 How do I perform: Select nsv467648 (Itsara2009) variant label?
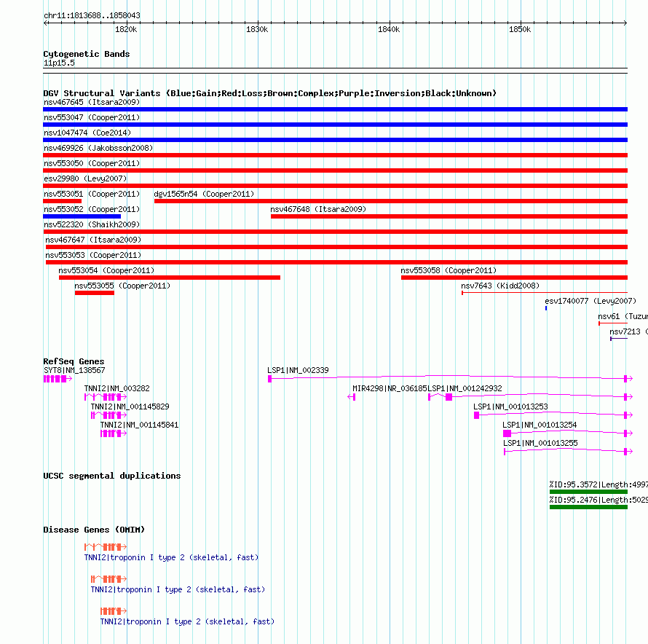click(318, 209)
